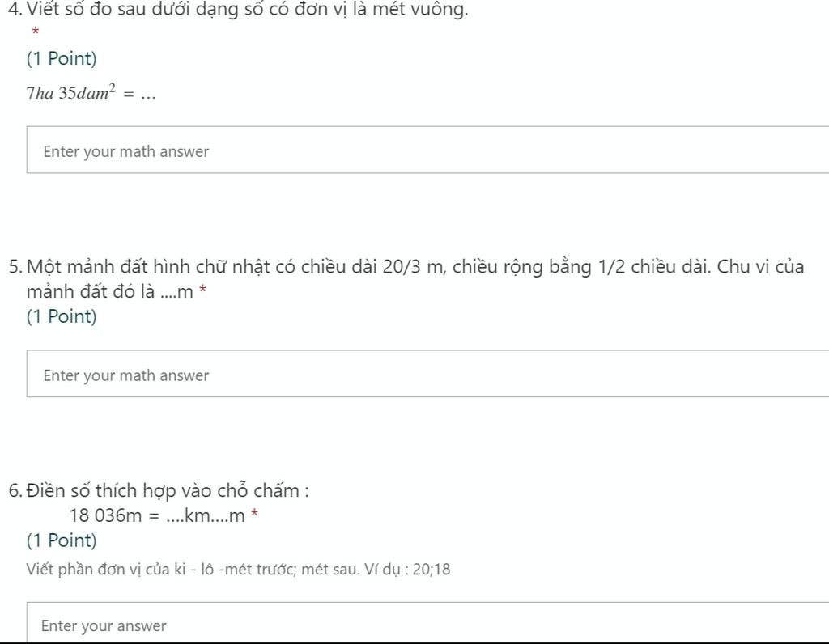Click the red asterisk under question 4

(35, 32)
